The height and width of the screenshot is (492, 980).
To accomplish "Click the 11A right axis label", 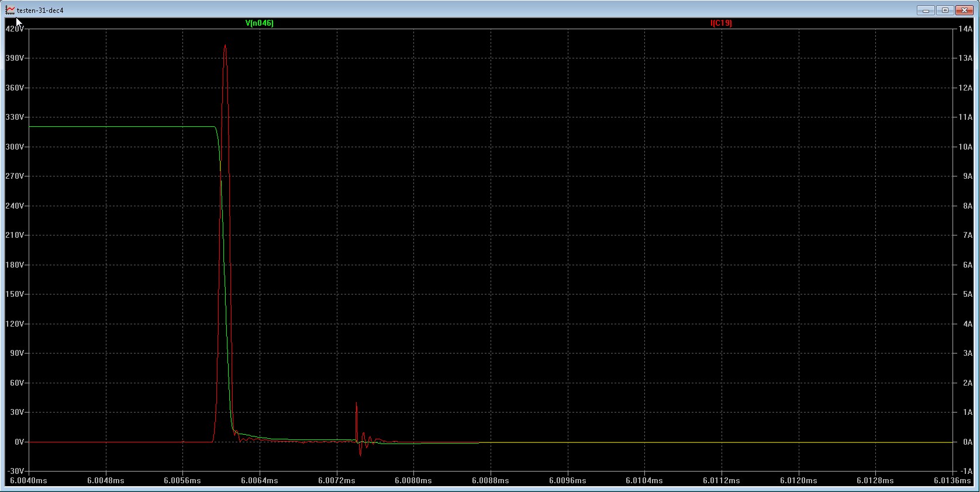I will coord(965,117).
